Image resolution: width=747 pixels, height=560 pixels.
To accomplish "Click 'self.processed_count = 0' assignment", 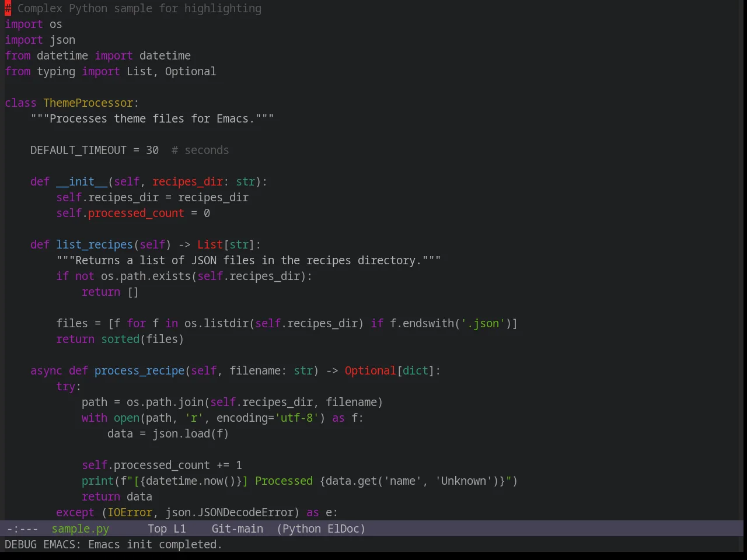I will (x=133, y=213).
